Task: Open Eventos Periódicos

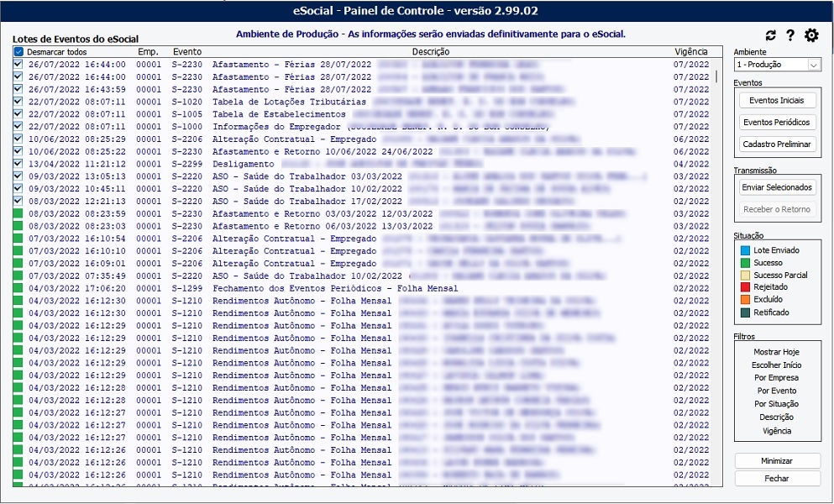Action: [777, 123]
